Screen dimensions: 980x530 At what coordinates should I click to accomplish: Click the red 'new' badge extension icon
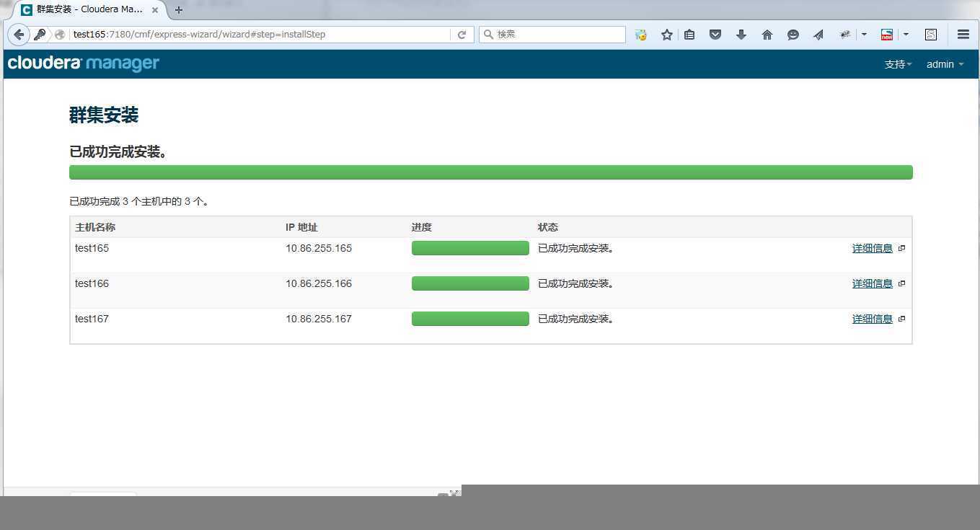[887, 34]
